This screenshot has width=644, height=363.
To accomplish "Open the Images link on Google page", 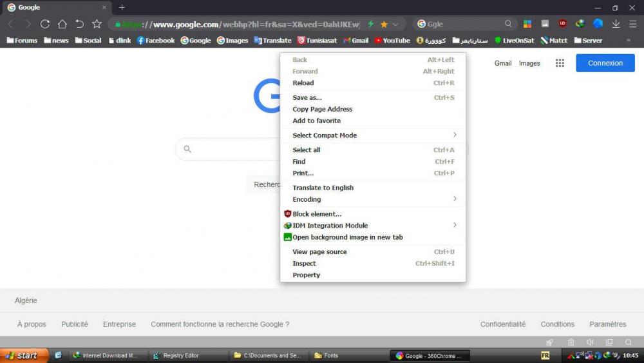I will pos(529,63).
